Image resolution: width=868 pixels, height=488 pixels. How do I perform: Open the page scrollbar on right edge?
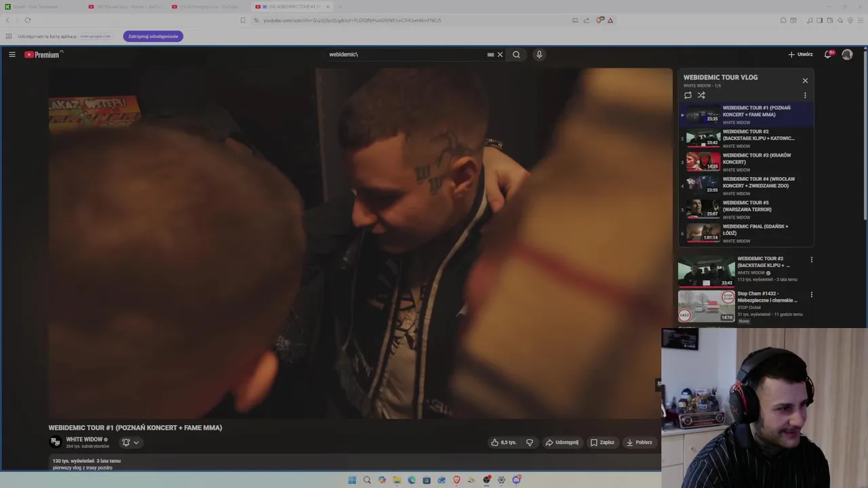(865, 136)
